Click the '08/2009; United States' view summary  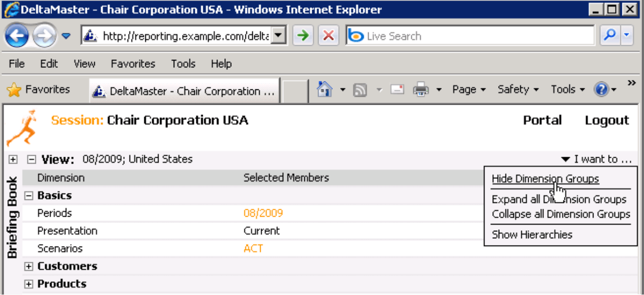click(137, 159)
